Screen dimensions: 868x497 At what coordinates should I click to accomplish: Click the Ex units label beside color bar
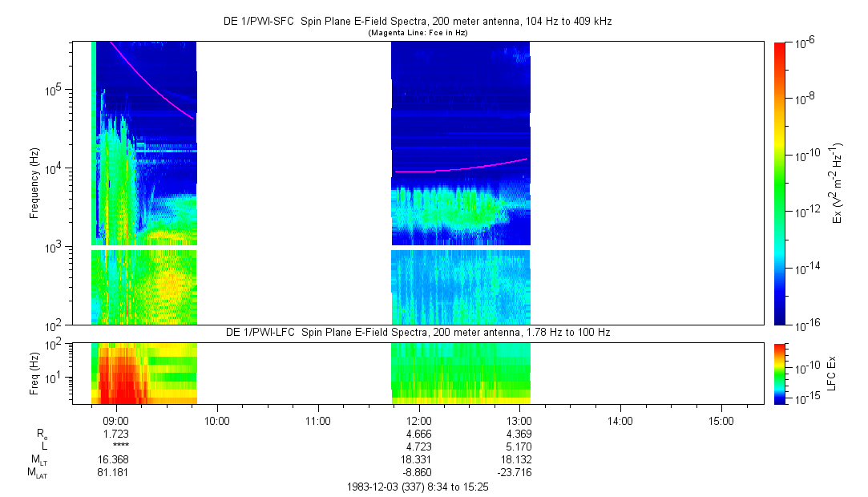(x=835, y=184)
